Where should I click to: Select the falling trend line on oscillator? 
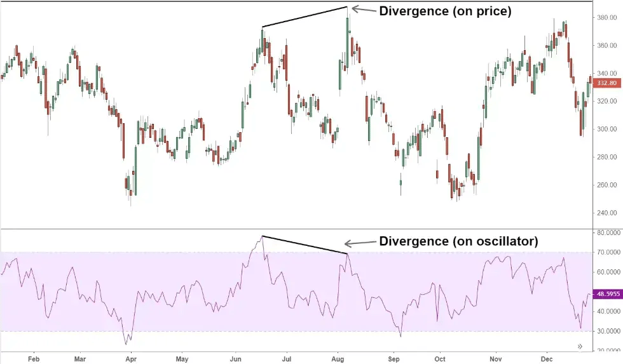point(305,245)
